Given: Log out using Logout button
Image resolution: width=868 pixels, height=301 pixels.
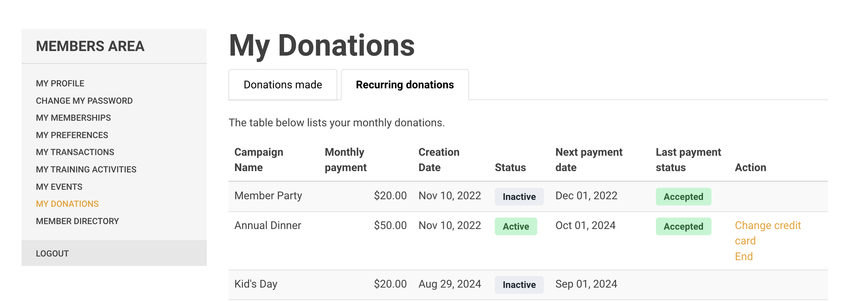Looking at the screenshot, I should [52, 254].
